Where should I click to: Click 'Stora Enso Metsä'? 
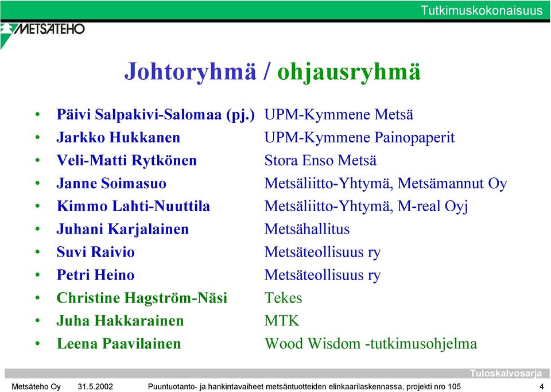point(320,161)
